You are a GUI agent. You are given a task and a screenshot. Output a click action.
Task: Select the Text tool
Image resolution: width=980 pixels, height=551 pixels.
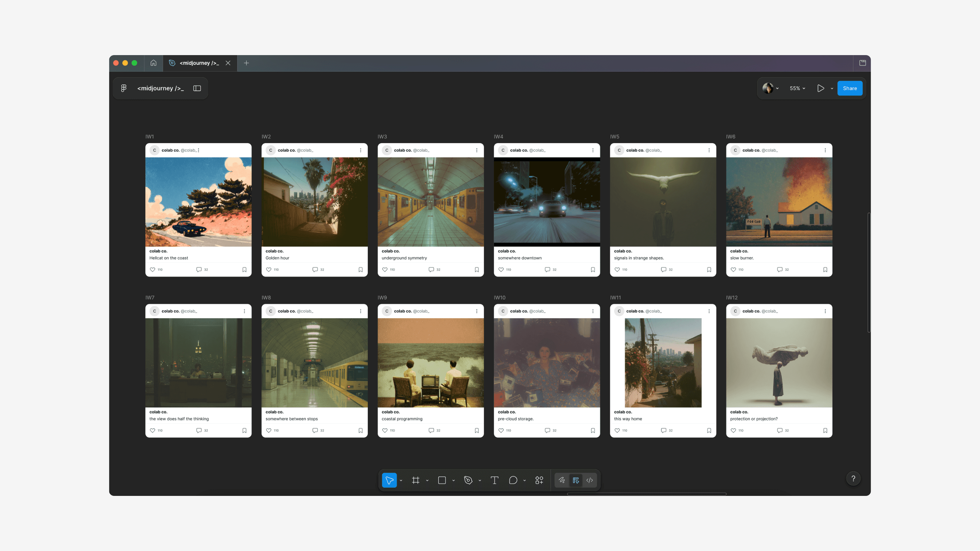point(494,480)
